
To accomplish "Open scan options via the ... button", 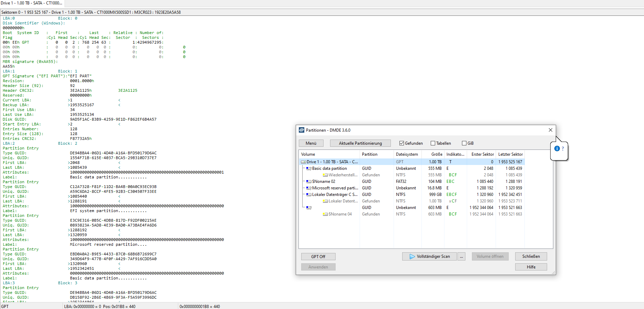I will 461,256.
